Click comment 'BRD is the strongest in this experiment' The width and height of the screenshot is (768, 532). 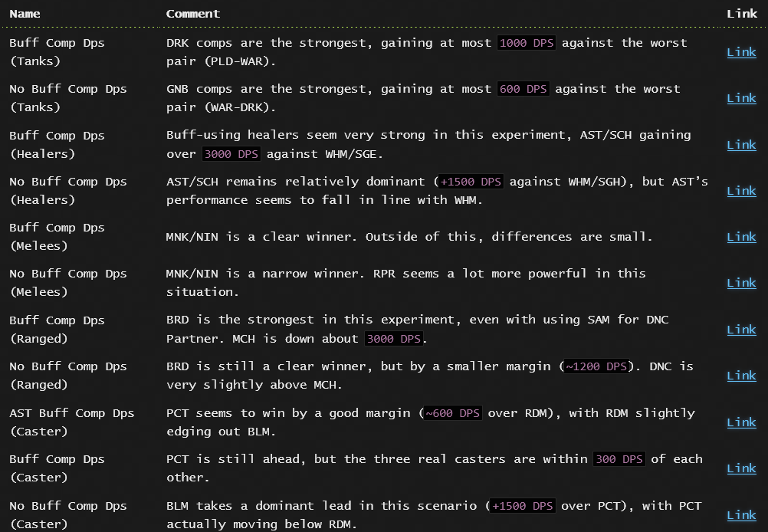coord(417,329)
